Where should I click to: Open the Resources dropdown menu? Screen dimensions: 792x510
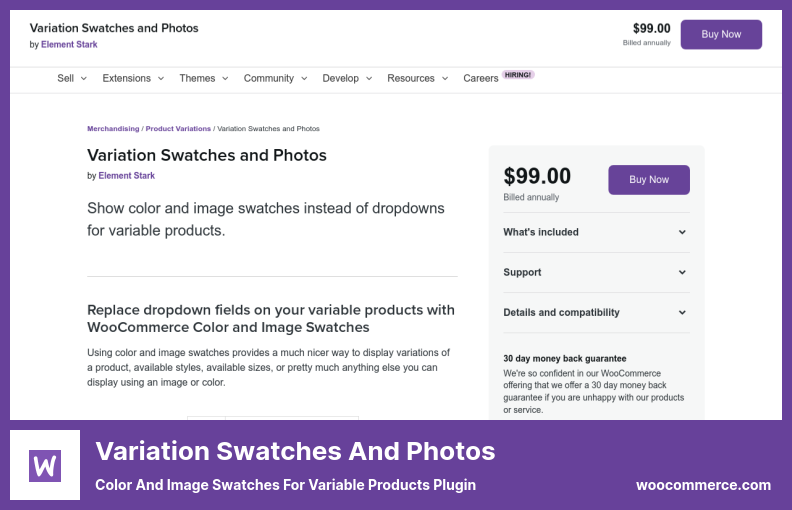[417, 78]
